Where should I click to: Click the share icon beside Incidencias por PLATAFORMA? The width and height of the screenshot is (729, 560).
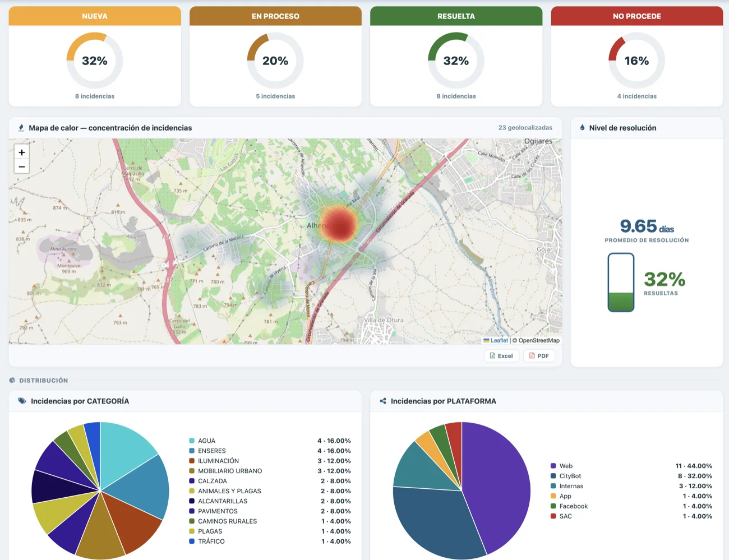coord(383,401)
